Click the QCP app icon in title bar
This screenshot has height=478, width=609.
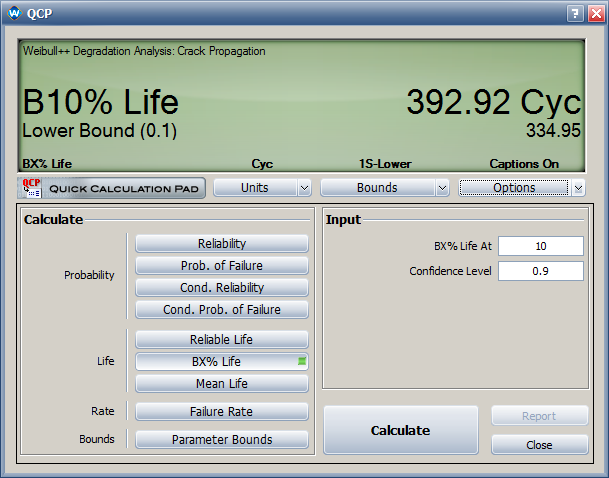coord(15,13)
